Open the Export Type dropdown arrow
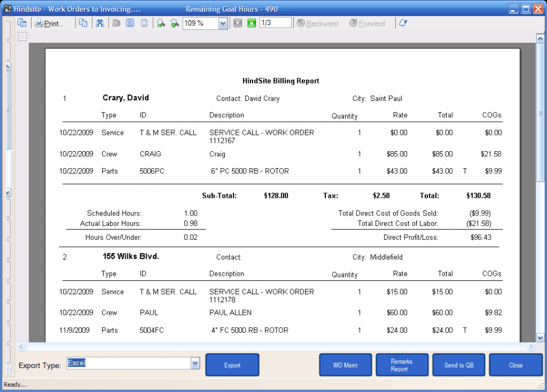Viewport: 547px width, 392px height. (195, 363)
